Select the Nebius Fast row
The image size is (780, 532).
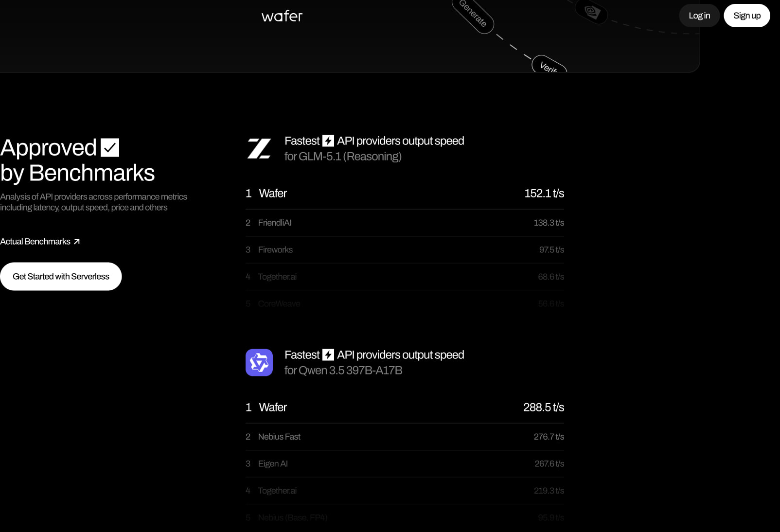(x=405, y=437)
